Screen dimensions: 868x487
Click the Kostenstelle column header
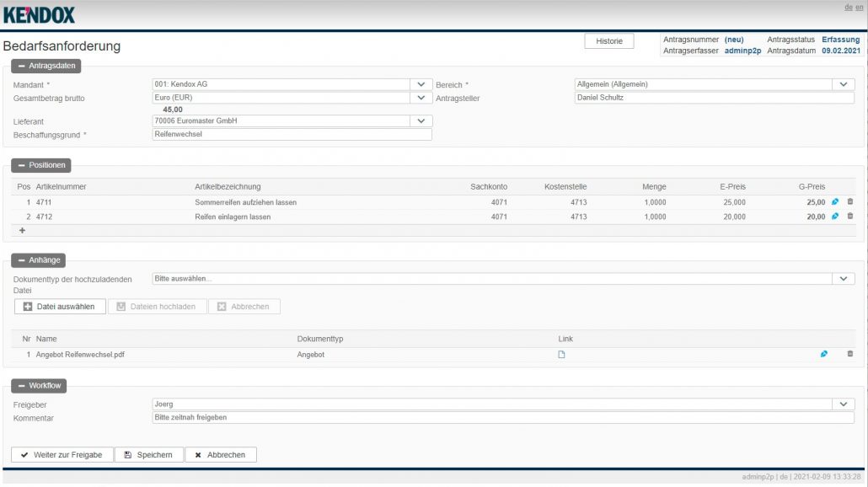pos(565,187)
